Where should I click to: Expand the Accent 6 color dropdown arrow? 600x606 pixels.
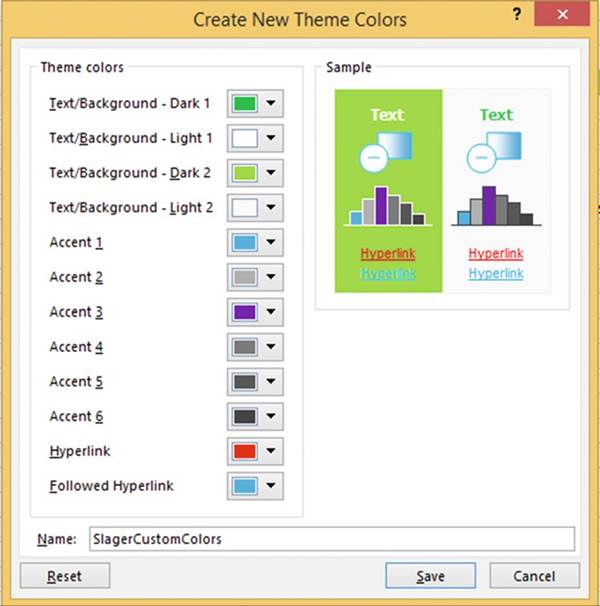270,417
